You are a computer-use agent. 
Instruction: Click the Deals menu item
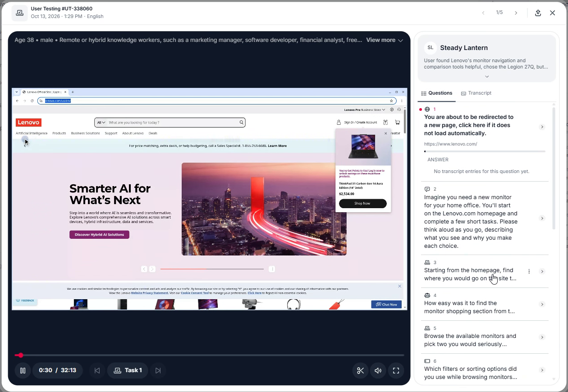pos(153,133)
